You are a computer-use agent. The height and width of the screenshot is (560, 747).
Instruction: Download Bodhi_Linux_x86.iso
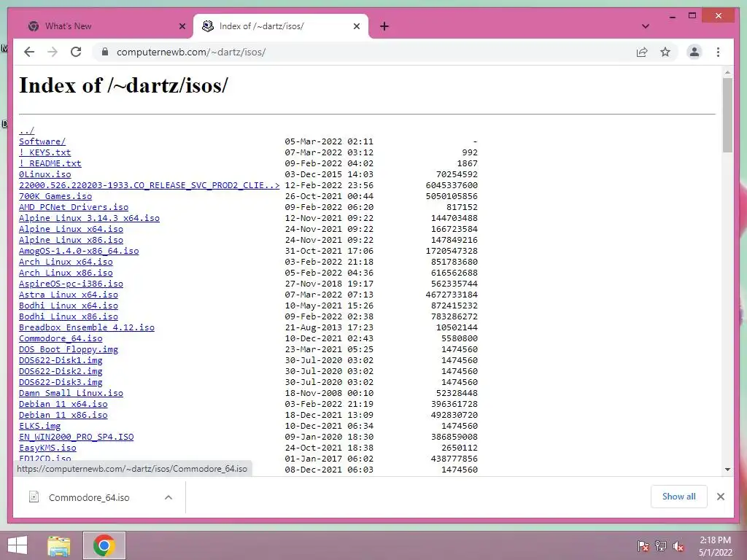(68, 316)
